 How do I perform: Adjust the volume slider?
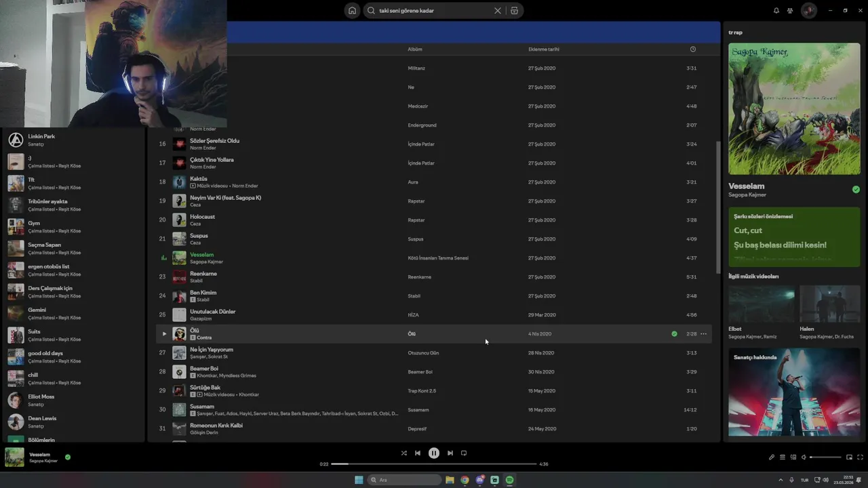825,457
